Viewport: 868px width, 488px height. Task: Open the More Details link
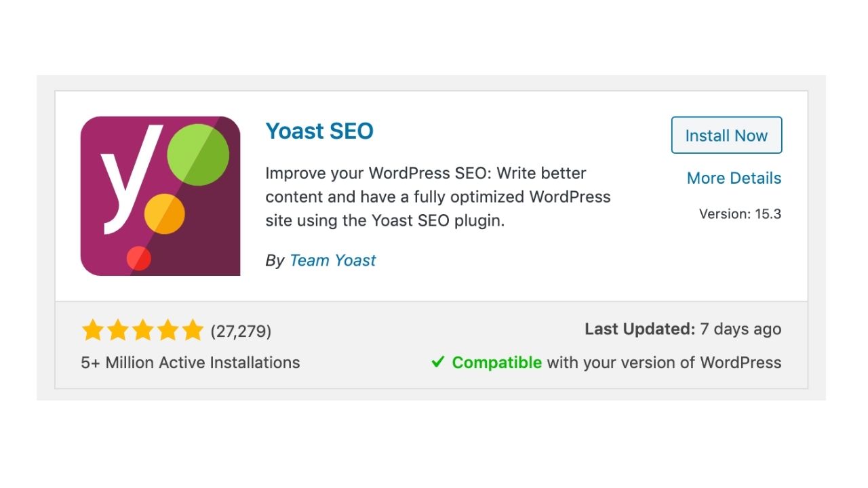click(x=734, y=178)
